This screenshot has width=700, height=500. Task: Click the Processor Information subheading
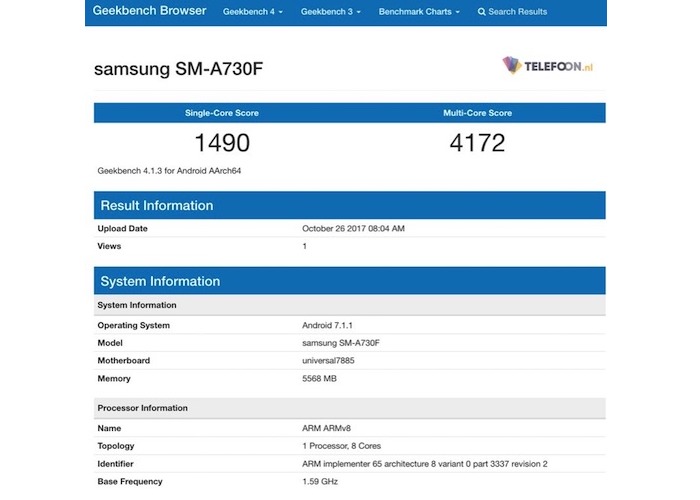tap(142, 408)
